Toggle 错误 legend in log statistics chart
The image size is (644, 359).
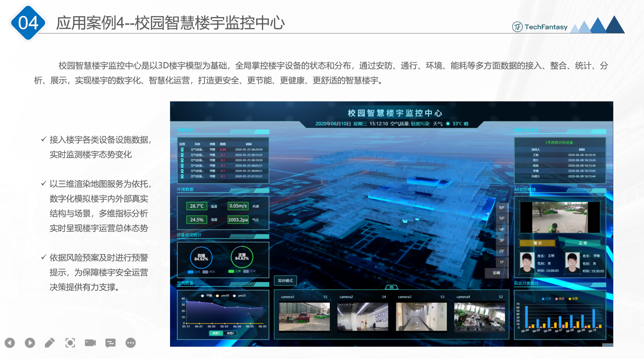[x=560, y=299]
